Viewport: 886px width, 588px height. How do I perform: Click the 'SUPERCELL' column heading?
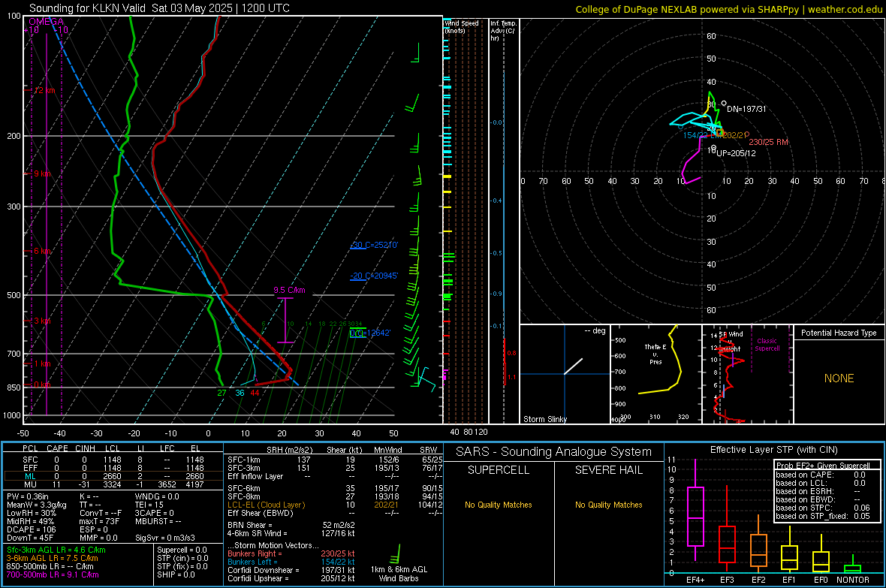pos(499,470)
